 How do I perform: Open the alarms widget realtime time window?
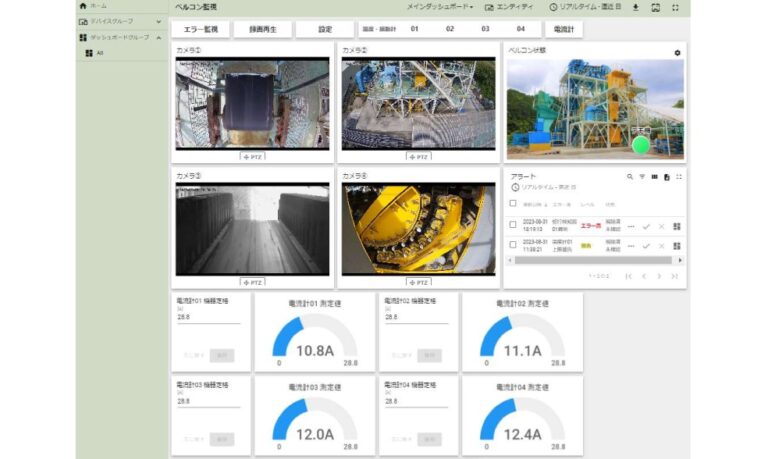coord(544,188)
